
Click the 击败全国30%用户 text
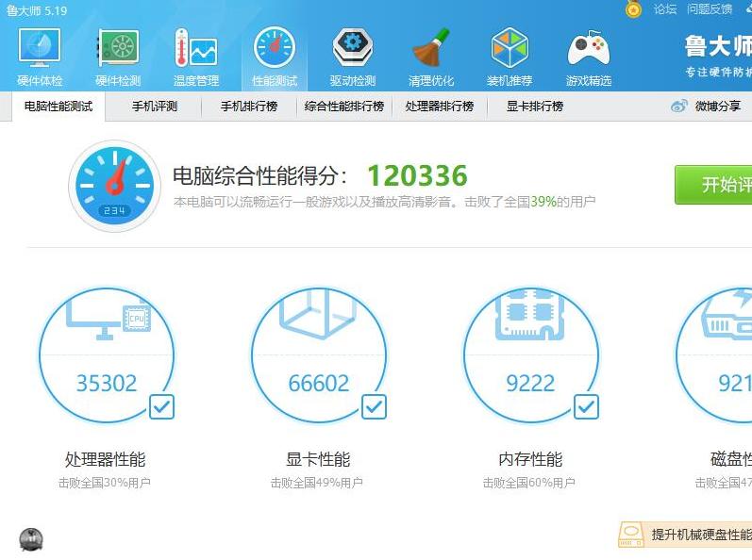coord(105,483)
